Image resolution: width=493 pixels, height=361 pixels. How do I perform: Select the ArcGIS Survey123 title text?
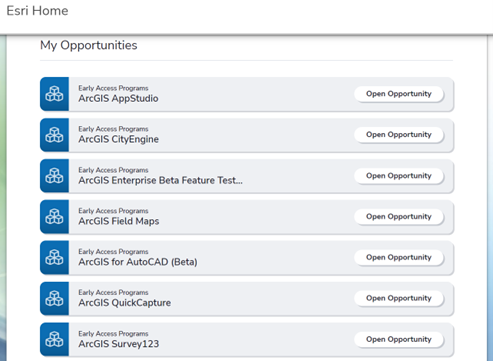coord(119,344)
